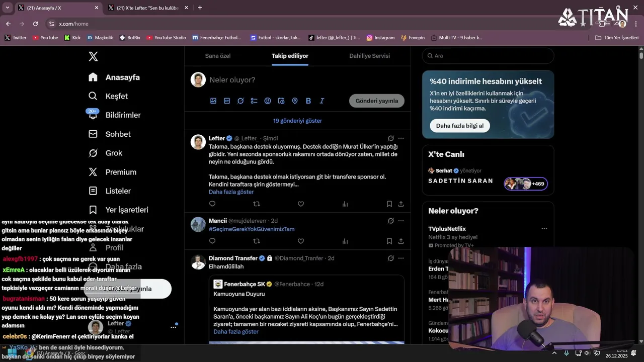Reload the page
This screenshot has width=644, height=362.
[35, 24]
